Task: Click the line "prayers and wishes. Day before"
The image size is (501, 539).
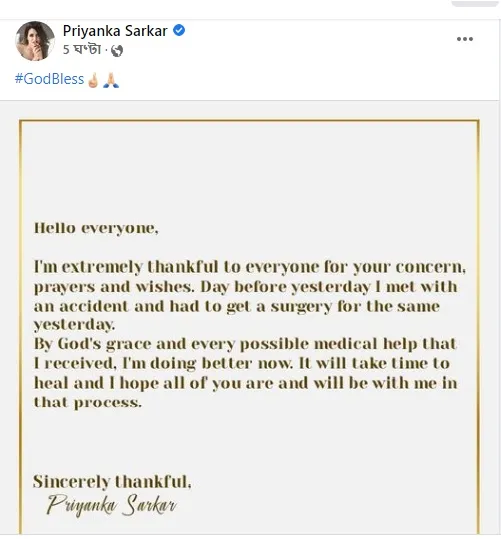Action: pyautogui.click(x=246, y=287)
